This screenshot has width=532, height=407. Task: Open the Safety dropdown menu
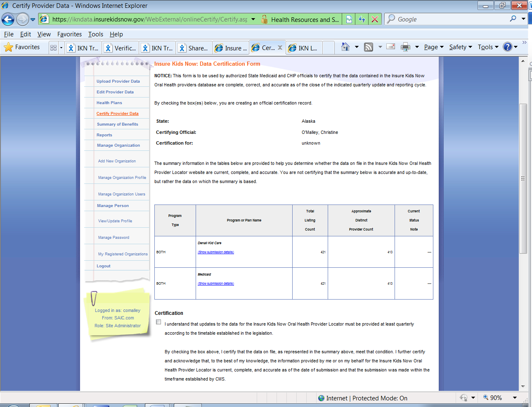pos(461,47)
